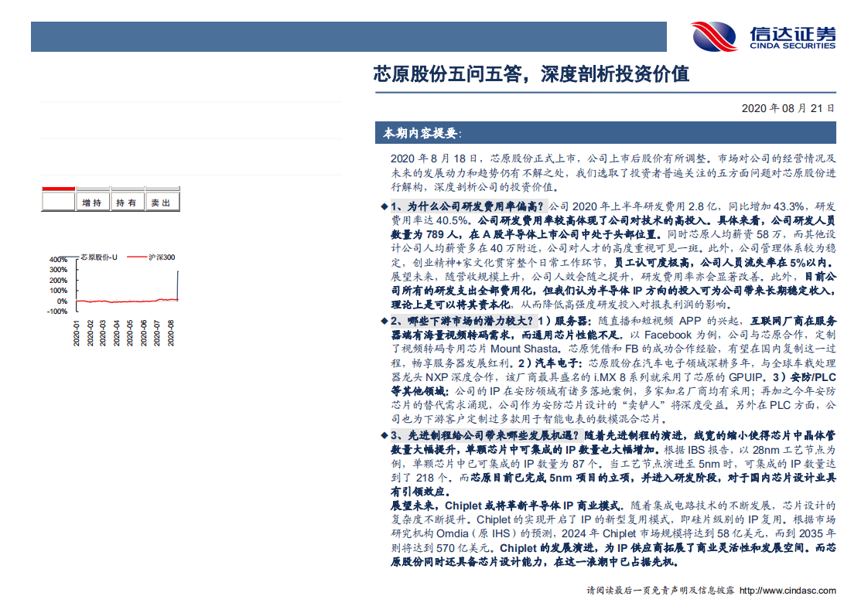This screenshot has height=613, width=868.
Task: Click the diamond marker beside question 3
Action: (384, 434)
